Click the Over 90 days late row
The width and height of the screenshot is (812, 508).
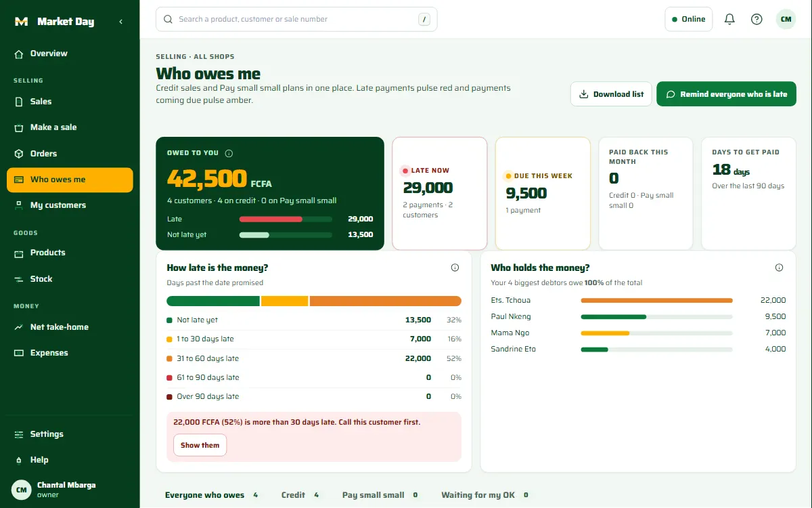[x=314, y=396]
